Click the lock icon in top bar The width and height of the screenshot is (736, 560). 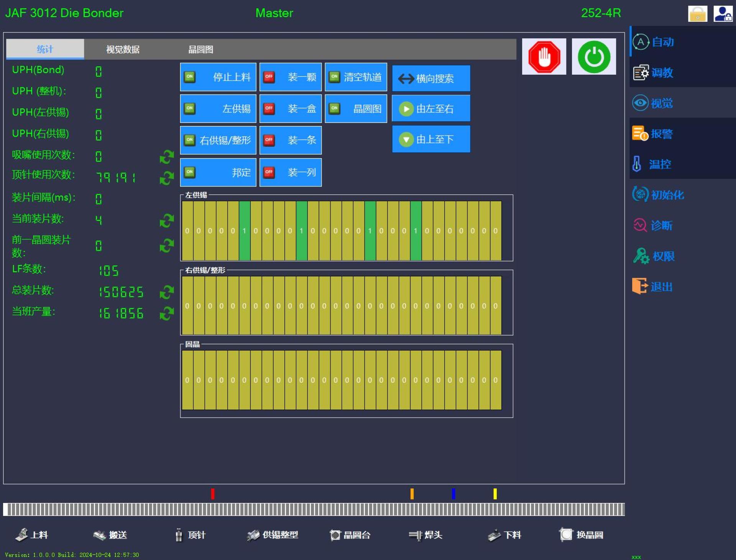698,14
